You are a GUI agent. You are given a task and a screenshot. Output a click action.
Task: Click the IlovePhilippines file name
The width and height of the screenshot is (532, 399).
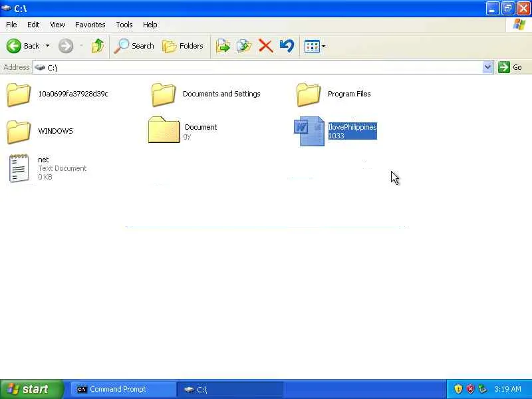point(352,131)
